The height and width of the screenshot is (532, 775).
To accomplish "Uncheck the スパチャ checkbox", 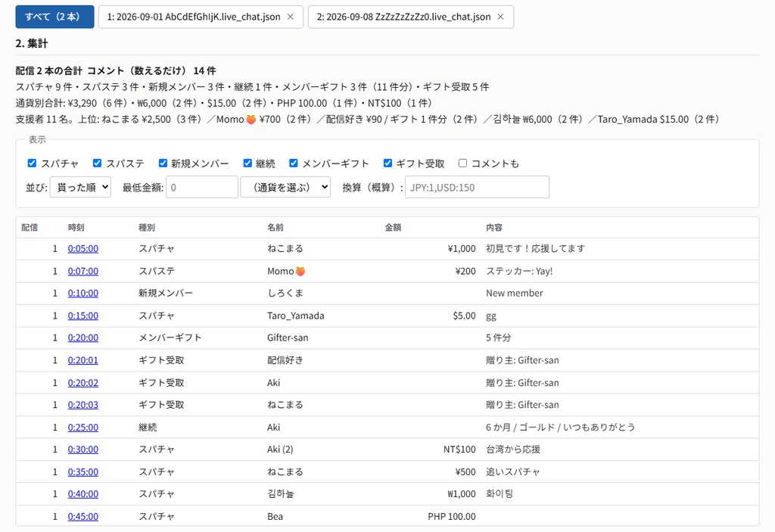I will pyautogui.click(x=32, y=163).
